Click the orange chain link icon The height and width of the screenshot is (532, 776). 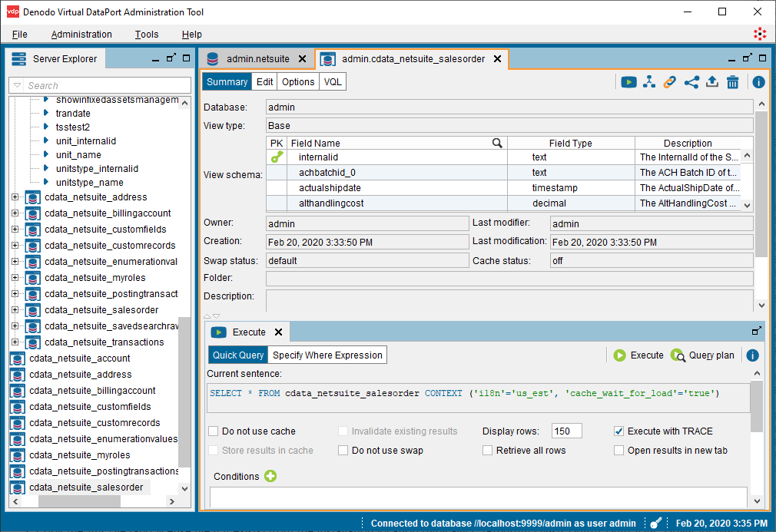point(670,82)
